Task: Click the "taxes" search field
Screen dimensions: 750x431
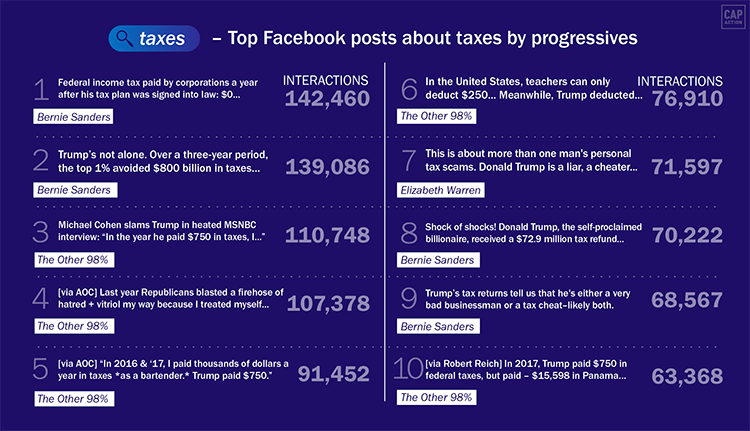Action: tap(160, 39)
